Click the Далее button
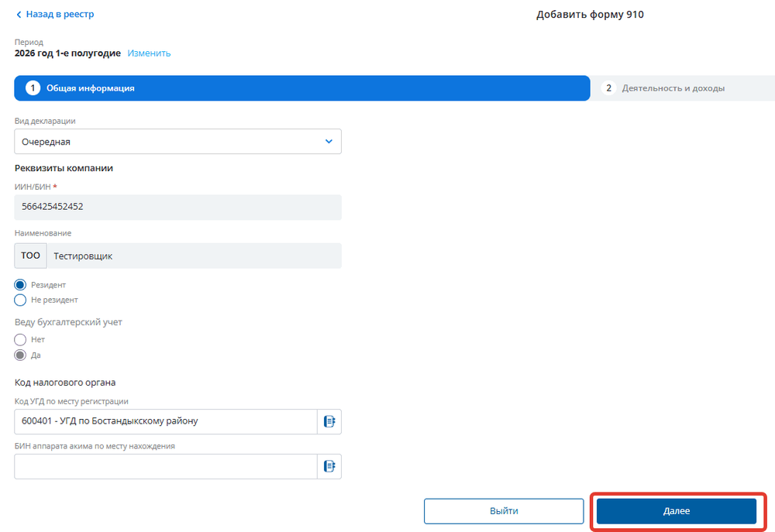This screenshot has height=532, width=775. click(676, 511)
